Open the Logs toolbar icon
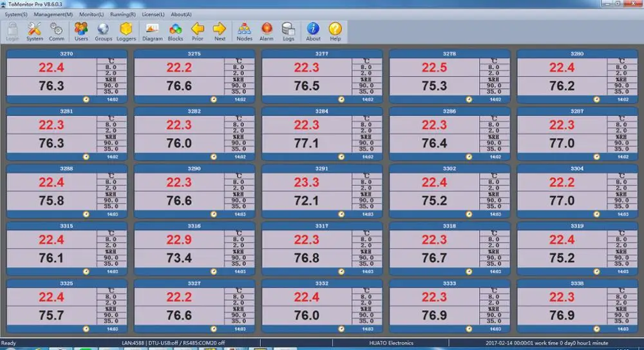This screenshot has height=350, width=644. 289,30
